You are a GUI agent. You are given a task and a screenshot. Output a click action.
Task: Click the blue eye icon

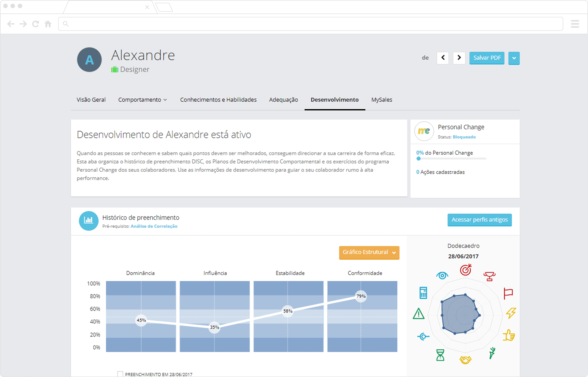point(442,276)
